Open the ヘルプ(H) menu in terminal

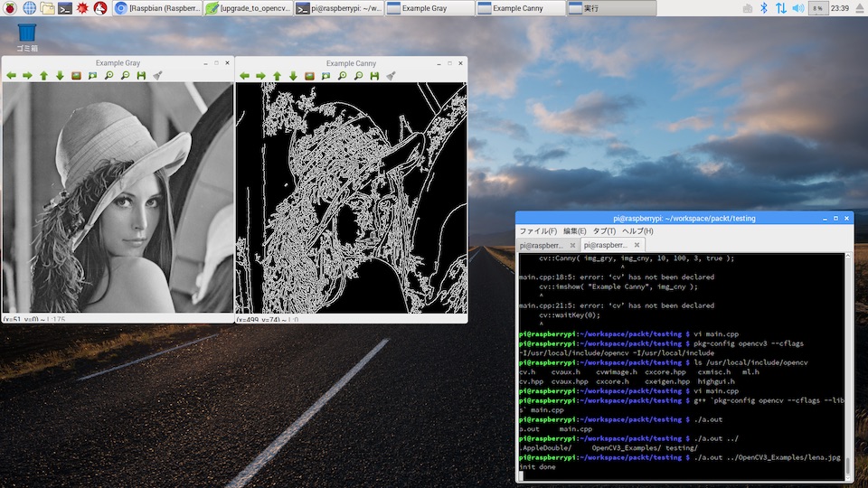(x=637, y=231)
